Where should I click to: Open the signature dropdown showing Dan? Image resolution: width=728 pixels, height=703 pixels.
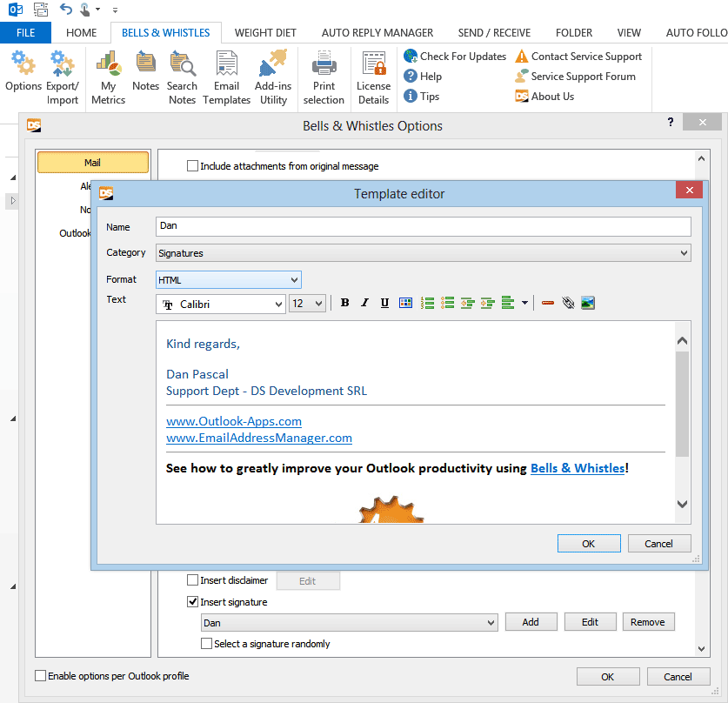point(349,623)
